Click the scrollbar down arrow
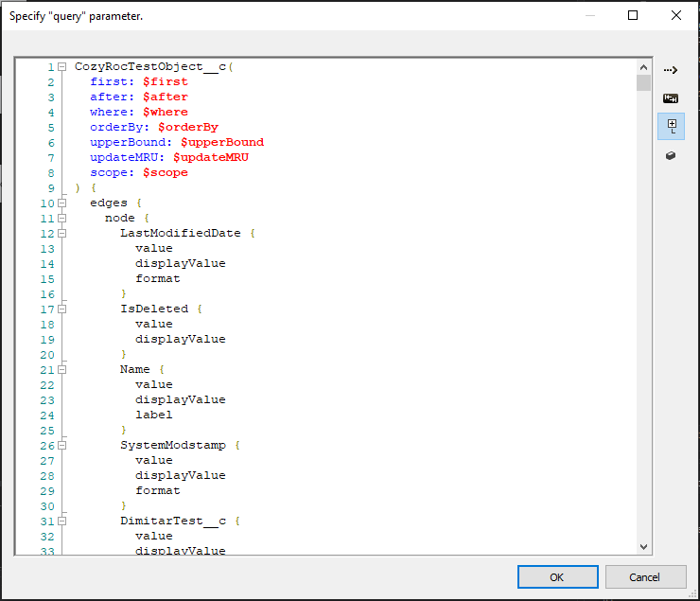 [x=644, y=546]
